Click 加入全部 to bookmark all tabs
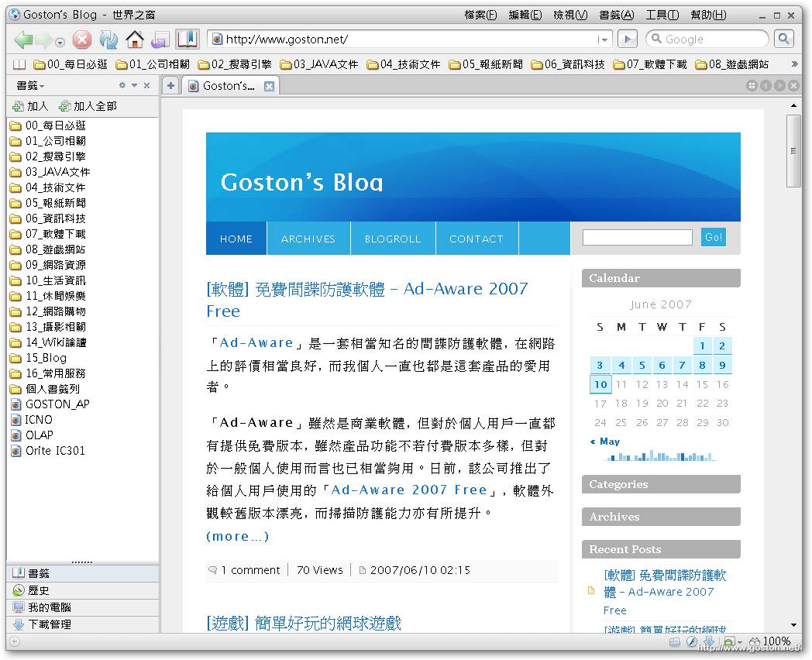The width and height of the screenshot is (812, 660). pos(88,106)
